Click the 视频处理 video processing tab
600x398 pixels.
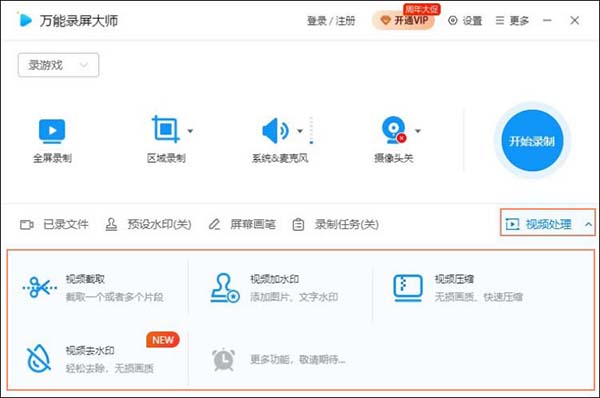point(548,222)
